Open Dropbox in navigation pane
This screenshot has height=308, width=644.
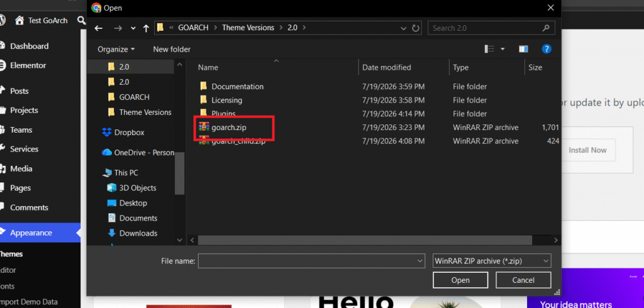129,133
